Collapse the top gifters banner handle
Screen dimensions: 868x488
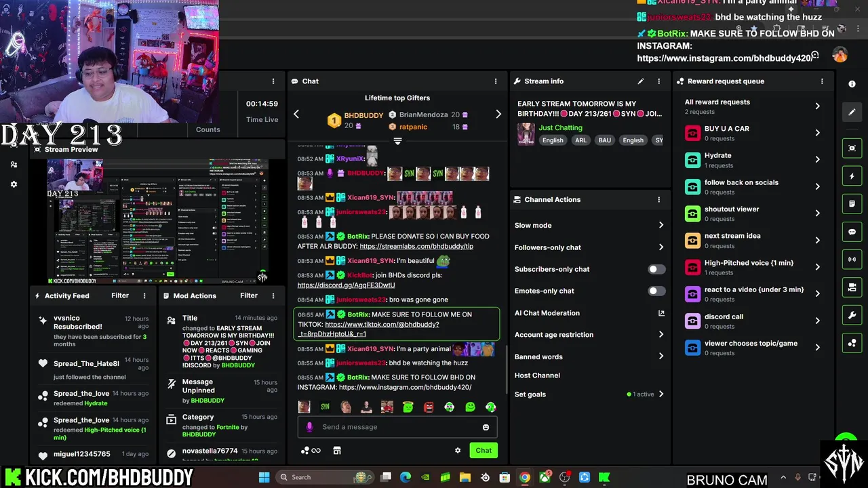[397, 141]
